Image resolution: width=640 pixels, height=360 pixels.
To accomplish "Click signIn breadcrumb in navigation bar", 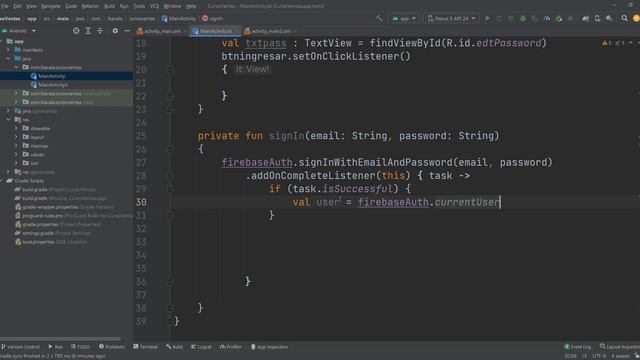I will tap(213, 18).
